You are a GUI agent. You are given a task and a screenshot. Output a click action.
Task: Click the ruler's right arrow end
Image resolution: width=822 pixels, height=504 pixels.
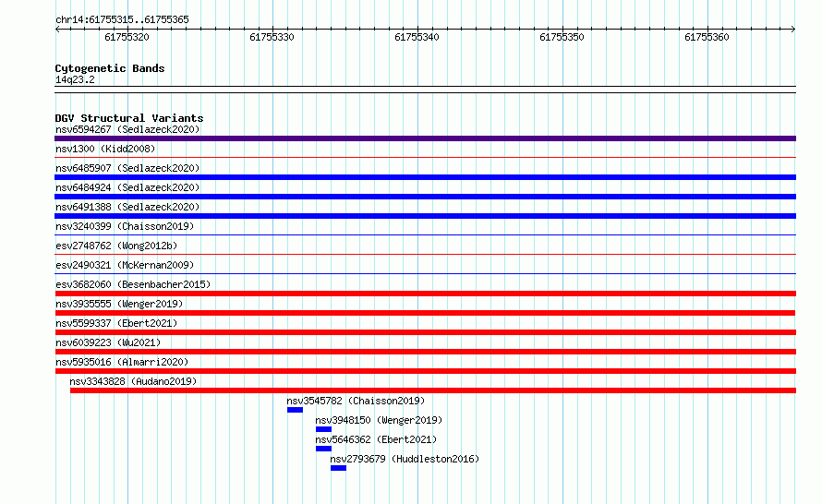point(793,30)
